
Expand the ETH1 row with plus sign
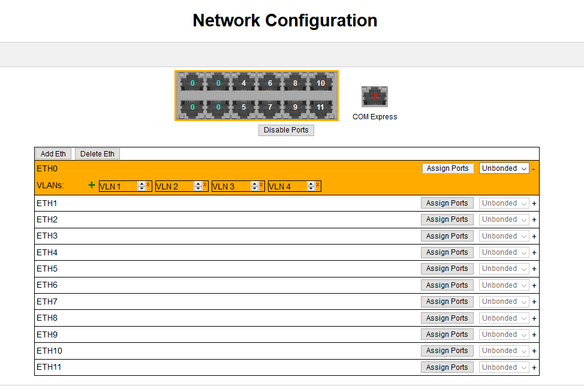click(534, 203)
